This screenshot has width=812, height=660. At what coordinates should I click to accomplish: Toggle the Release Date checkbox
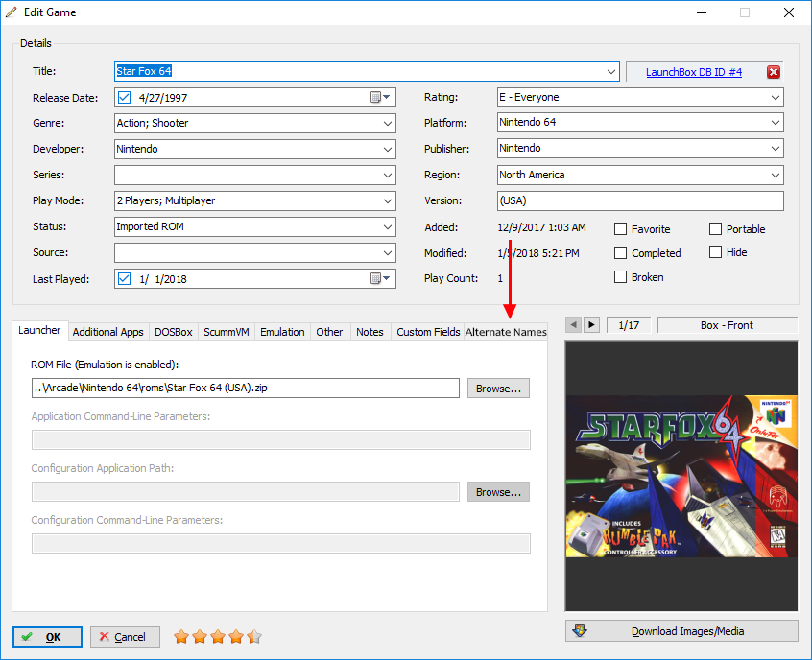coord(124,97)
